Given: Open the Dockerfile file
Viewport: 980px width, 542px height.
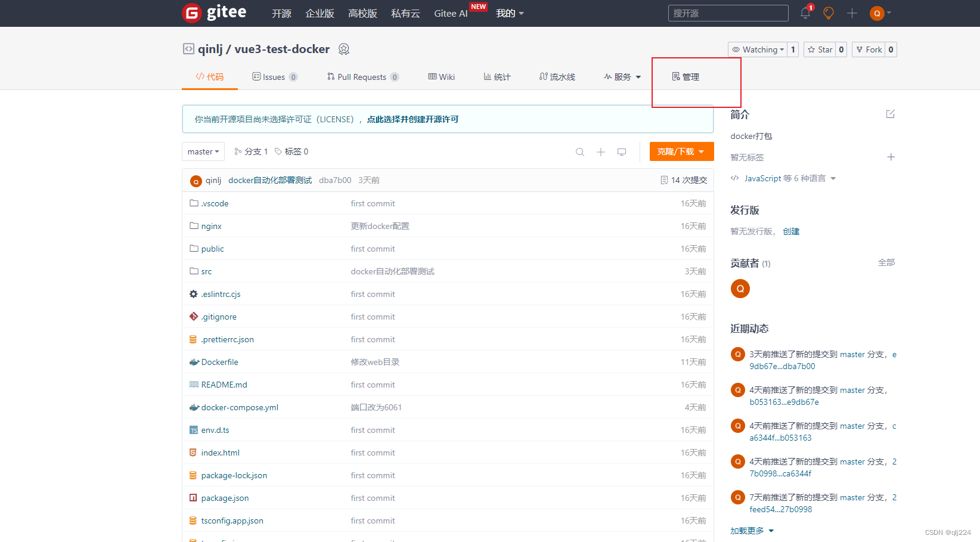Looking at the screenshot, I should pyautogui.click(x=219, y=362).
